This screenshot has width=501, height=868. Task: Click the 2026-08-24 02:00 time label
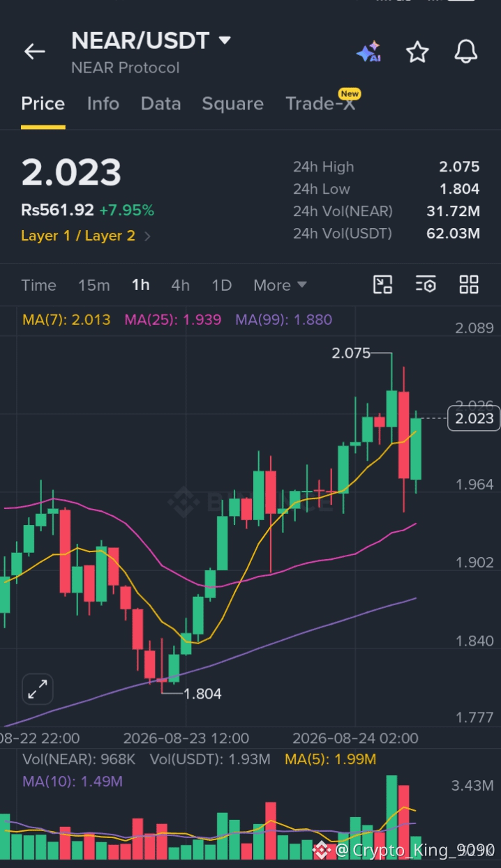click(355, 738)
